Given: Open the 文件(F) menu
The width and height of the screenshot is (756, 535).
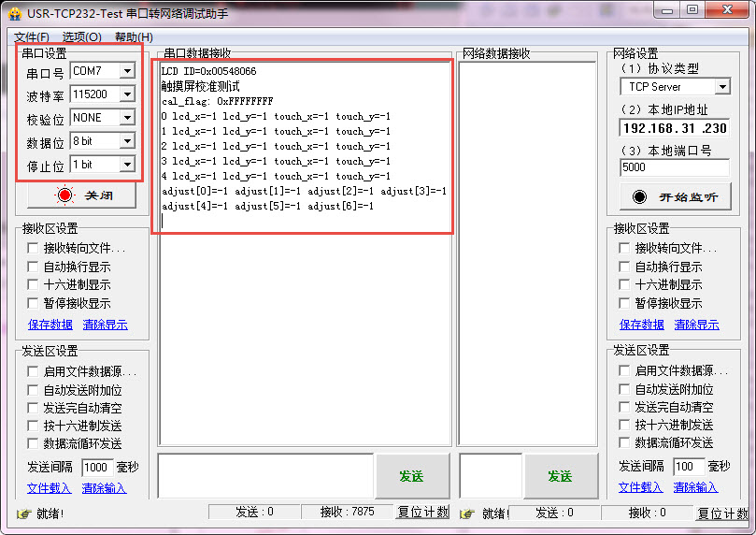Looking at the screenshot, I should click(x=32, y=37).
